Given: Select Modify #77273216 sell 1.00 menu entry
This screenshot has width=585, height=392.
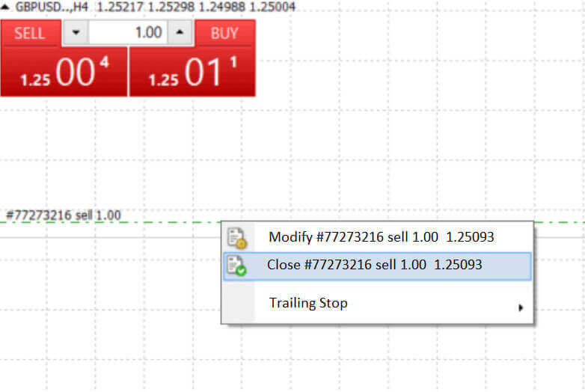Looking at the screenshot, I should click(x=381, y=237).
